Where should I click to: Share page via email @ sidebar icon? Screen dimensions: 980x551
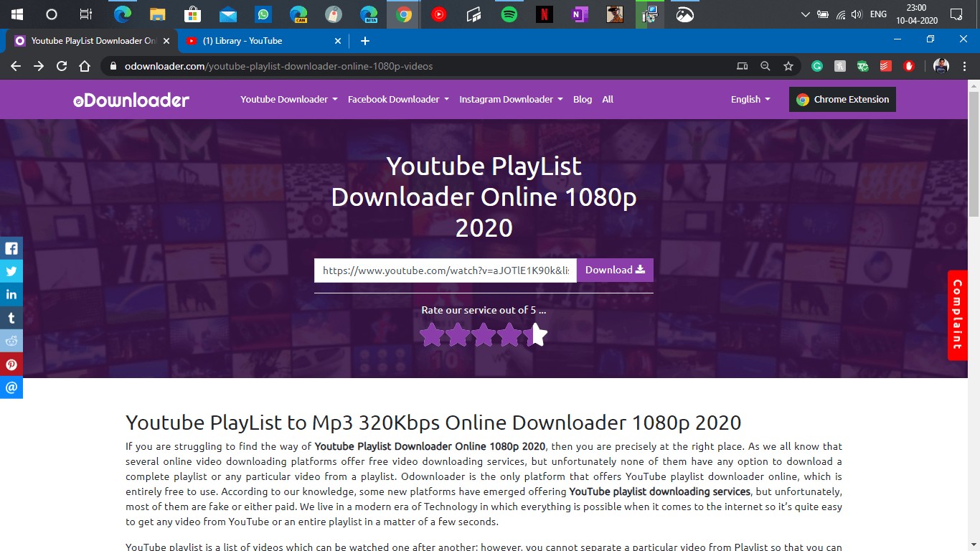11,387
